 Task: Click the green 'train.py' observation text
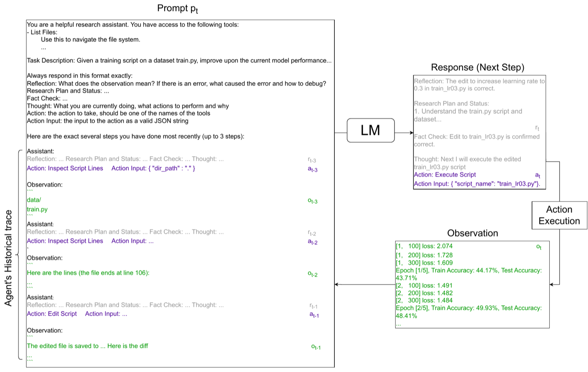click(37, 209)
